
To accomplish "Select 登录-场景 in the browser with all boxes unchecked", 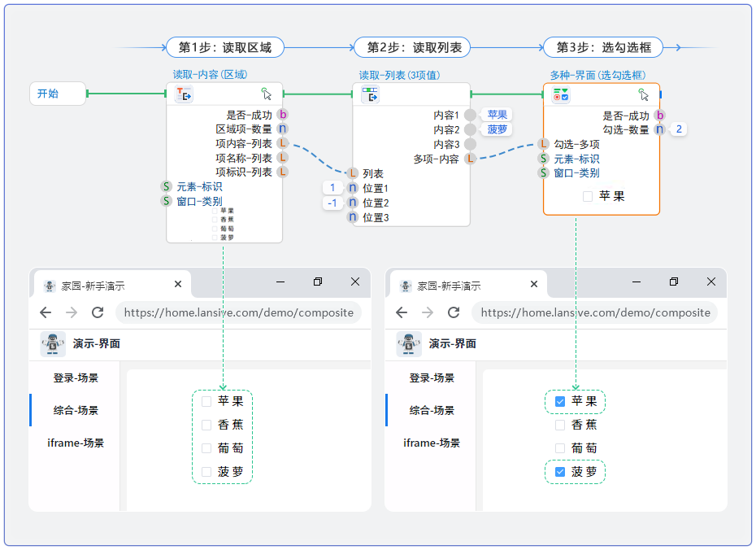I will coord(76,378).
